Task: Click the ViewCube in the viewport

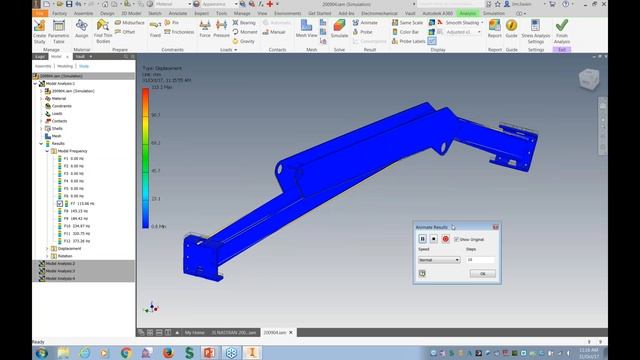Action: [x=589, y=79]
